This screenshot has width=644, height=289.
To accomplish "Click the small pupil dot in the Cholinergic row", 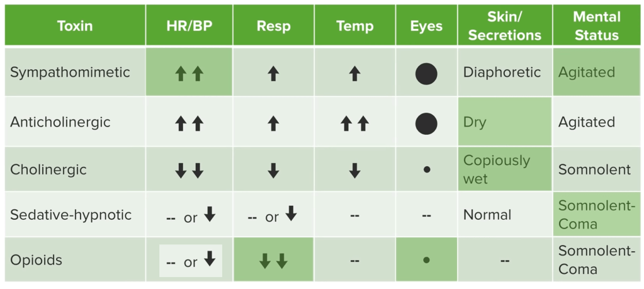I will pos(426,170).
